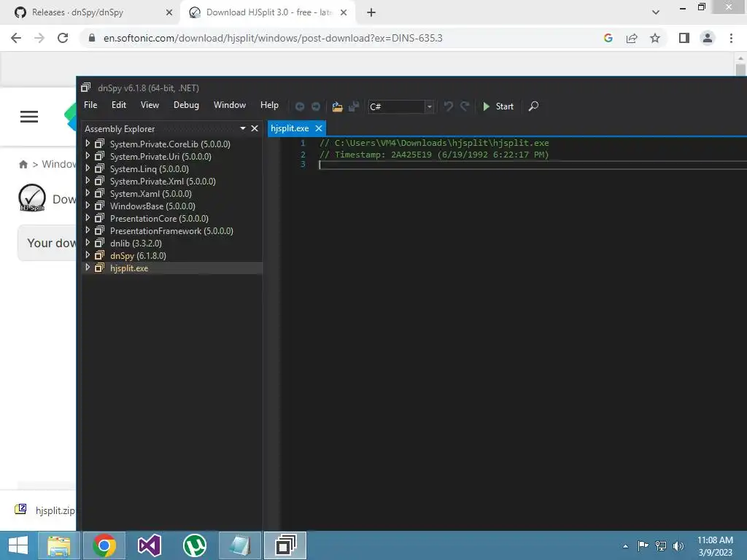Open Softonic hamburger menu
Viewport: 747px width, 560px height.
point(29,116)
